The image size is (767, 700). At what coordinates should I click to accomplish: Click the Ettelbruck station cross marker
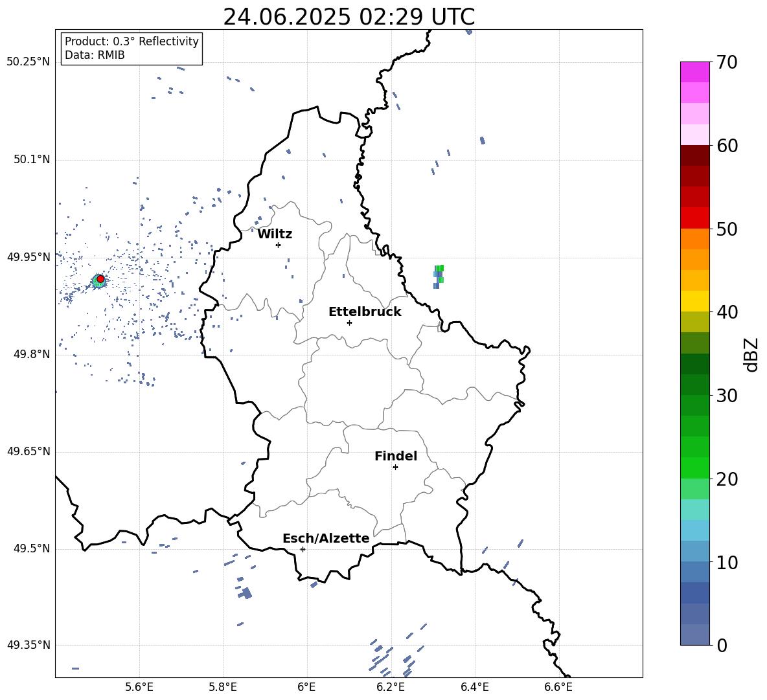click(349, 322)
